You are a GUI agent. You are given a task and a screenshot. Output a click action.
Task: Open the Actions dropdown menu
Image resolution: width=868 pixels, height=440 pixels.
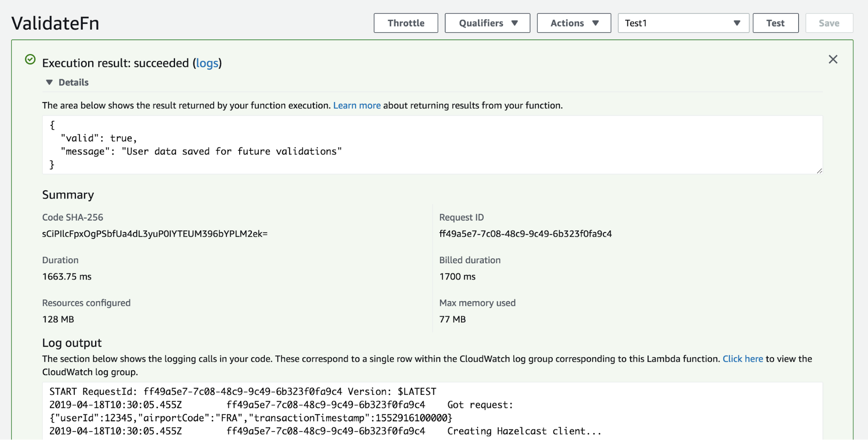(x=574, y=23)
